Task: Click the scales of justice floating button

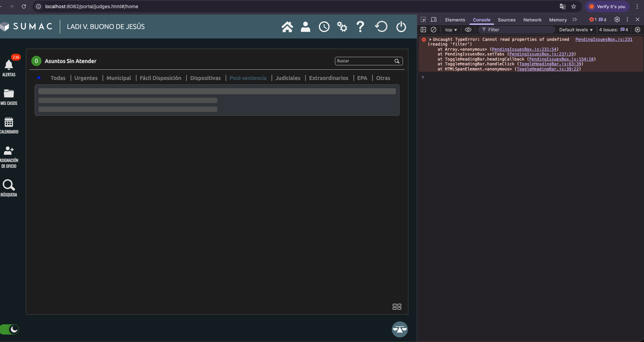Action: [x=400, y=329]
